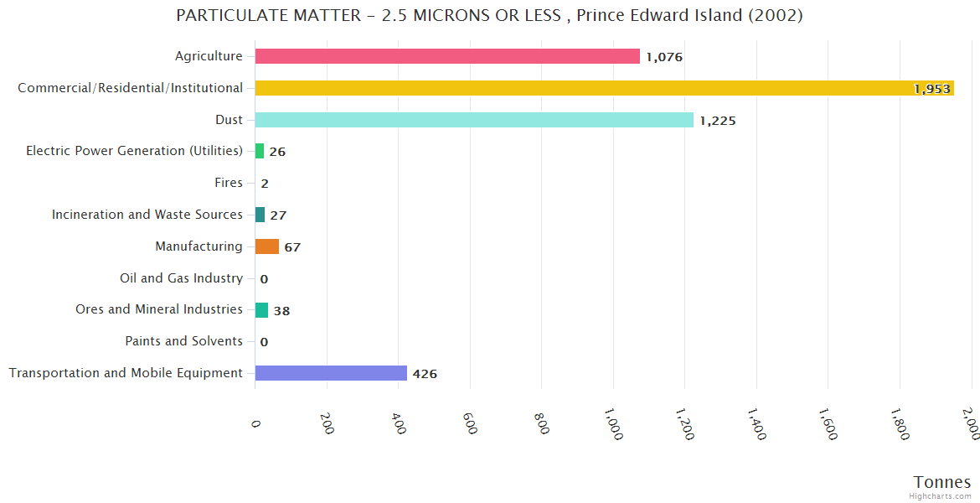Click the 1,076 data label

(x=664, y=57)
